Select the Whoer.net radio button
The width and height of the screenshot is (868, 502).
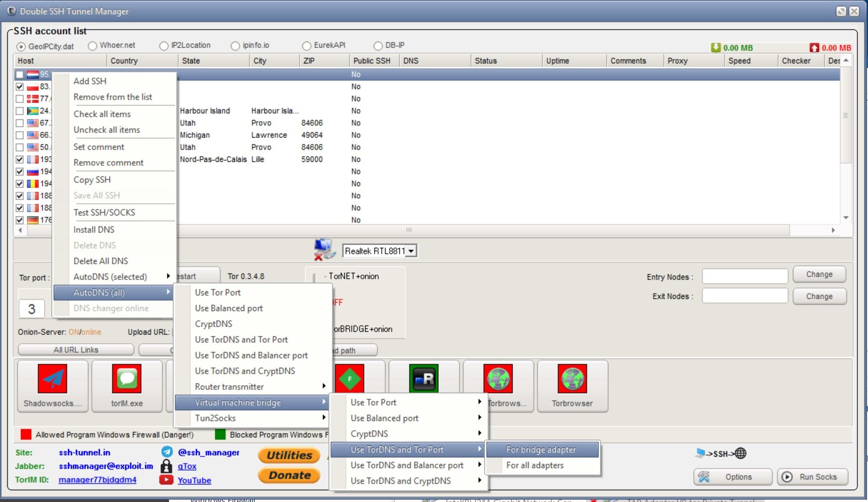tap(93, 46)
